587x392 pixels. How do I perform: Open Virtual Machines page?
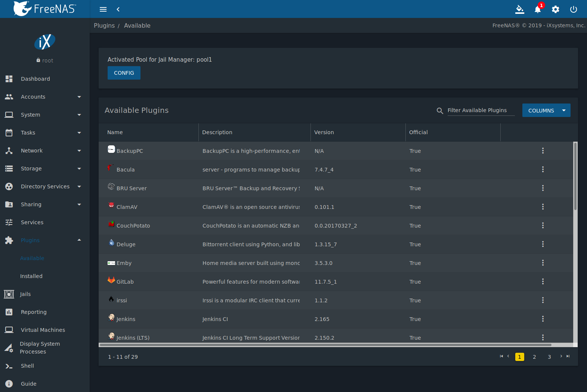[45, 330]
